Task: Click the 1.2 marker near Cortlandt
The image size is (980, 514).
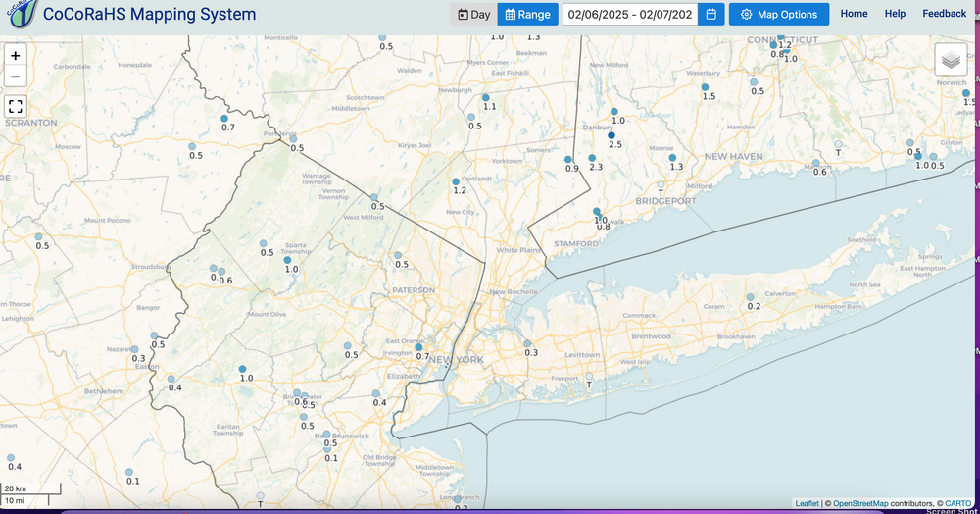Action: [456, 182]
